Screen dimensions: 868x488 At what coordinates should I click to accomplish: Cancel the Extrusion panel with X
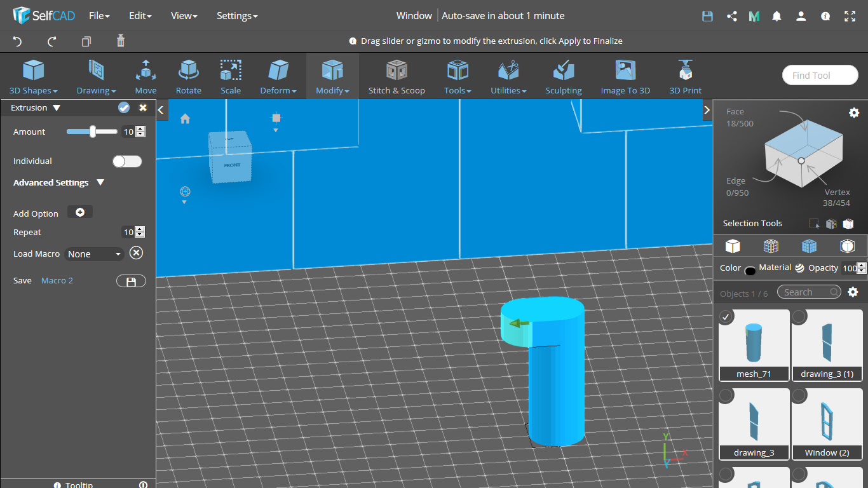tap(143, 107)
